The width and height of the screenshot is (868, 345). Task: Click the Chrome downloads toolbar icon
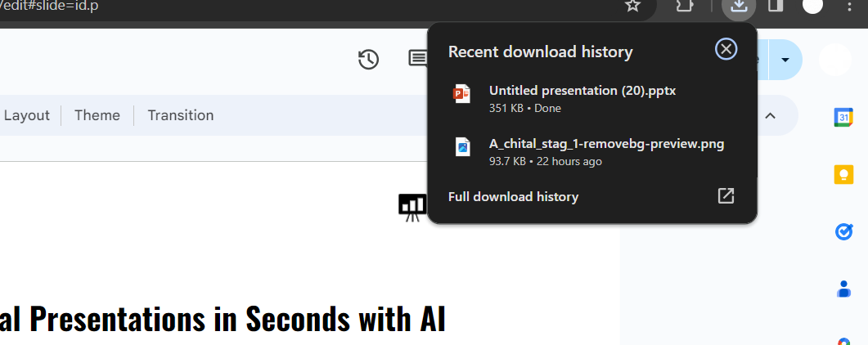tap(739, 7)
